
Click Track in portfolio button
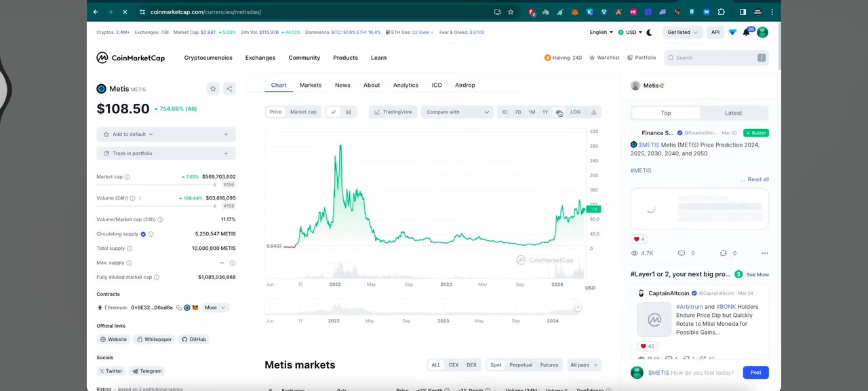(x=166, y=153)
